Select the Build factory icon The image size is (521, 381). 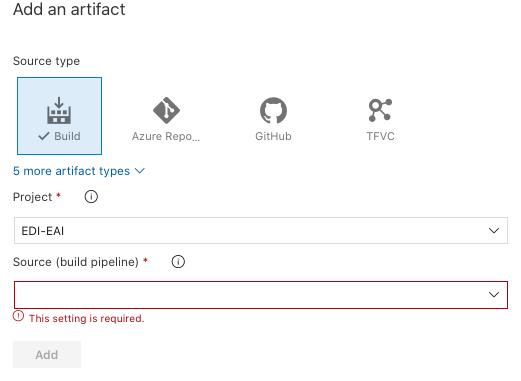59,110
